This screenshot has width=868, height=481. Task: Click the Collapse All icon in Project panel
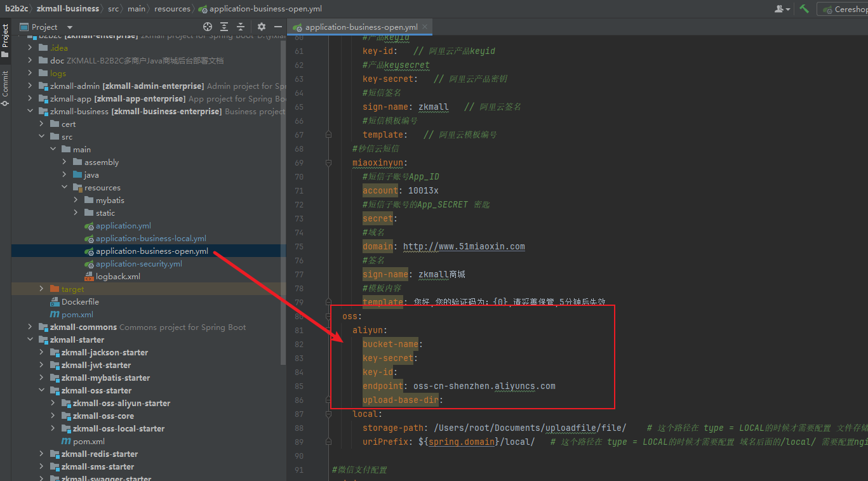tap(241, 27)
